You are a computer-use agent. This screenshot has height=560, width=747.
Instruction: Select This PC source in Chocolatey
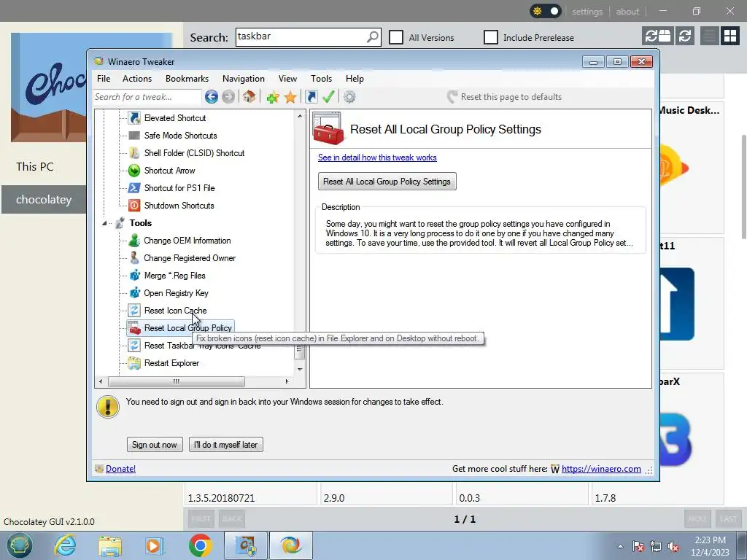coord(35,167)
